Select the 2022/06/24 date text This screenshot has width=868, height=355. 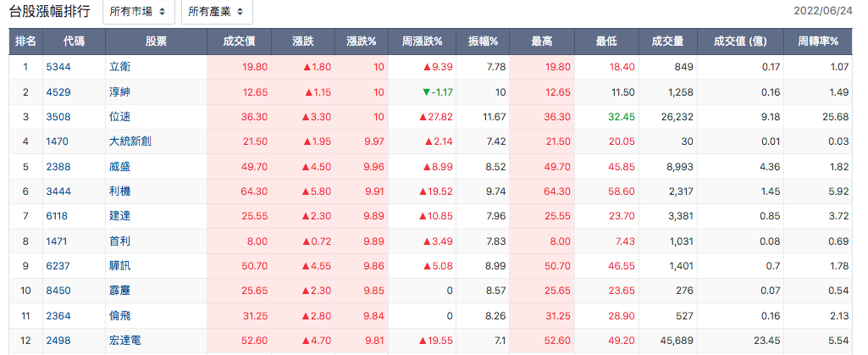pyautogui.click(x=823, y=11)
